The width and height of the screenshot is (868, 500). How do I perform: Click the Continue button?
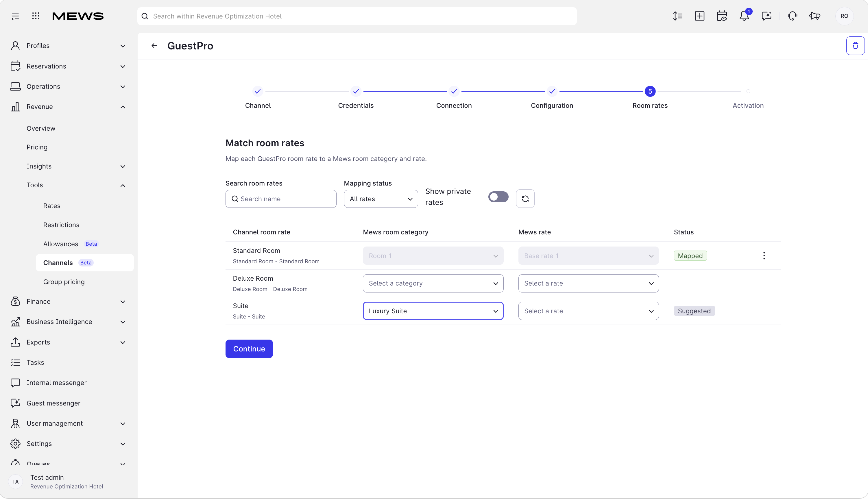coord(249,349)
